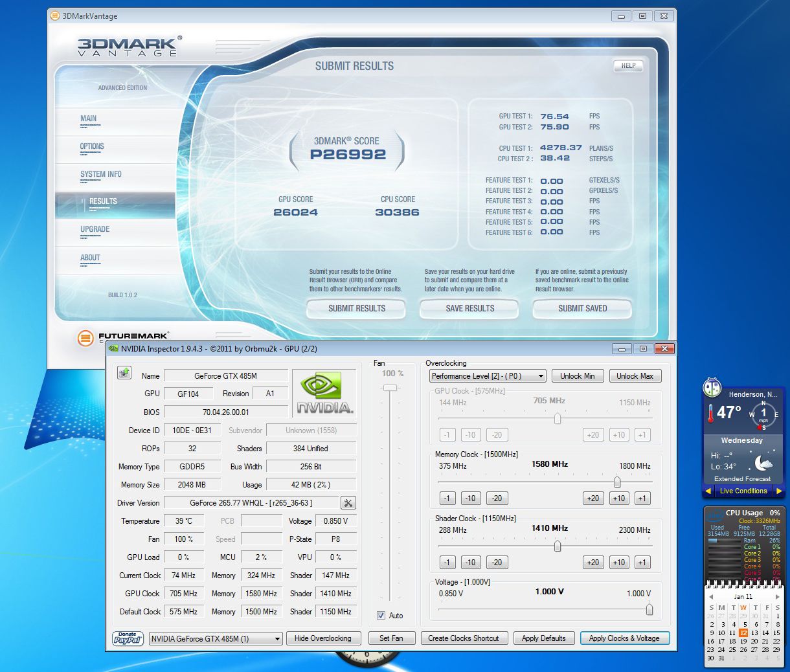Go to next location in weather gadget
The image size is (790, 672).
(x=778, y=491)
